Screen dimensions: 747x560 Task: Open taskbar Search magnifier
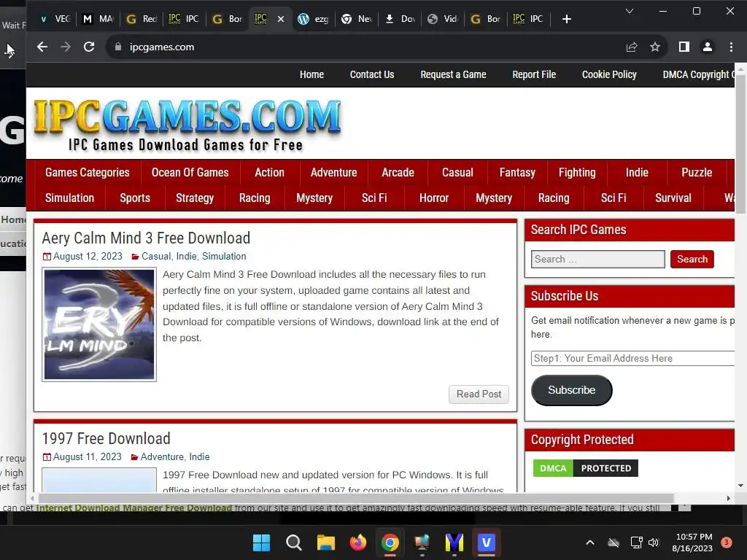click(x=293, y=542)
